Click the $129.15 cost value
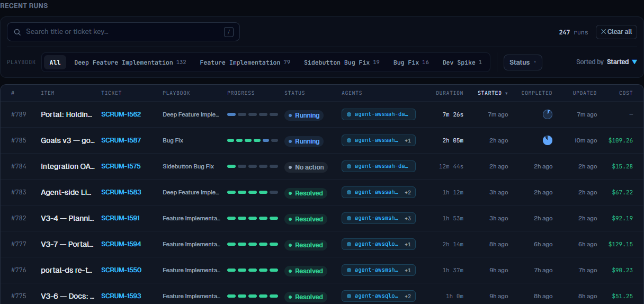The image size is (644, 304). click(621, 244)
